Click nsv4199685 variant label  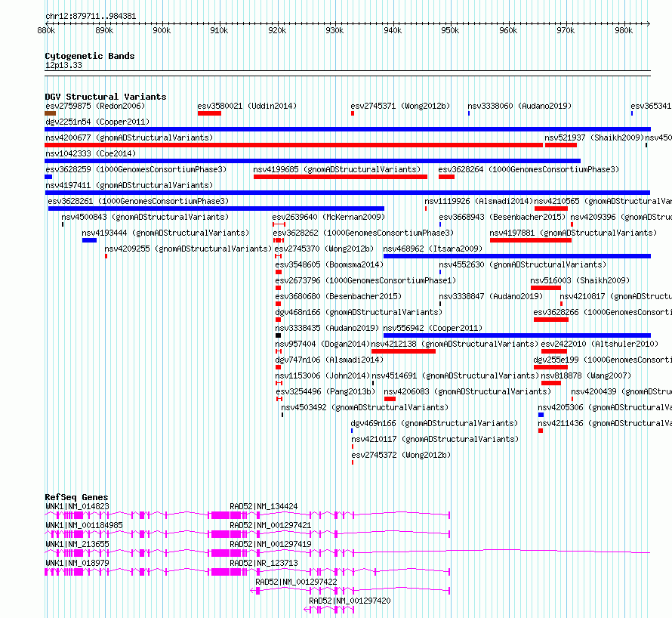[x=337, y=169]
